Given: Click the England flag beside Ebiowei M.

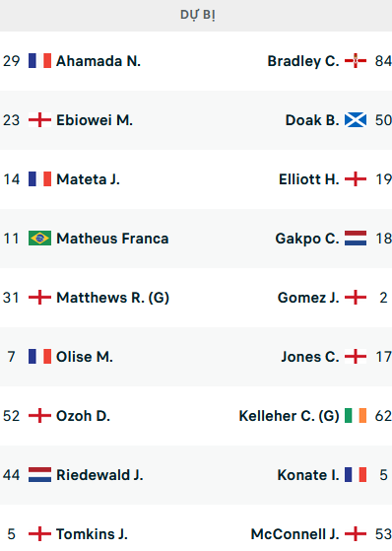Looking at the screenshot, I should point(39,120).
